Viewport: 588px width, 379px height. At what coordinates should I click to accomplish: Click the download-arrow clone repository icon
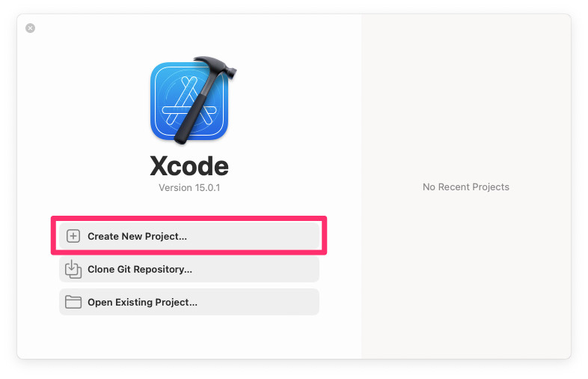73,270
